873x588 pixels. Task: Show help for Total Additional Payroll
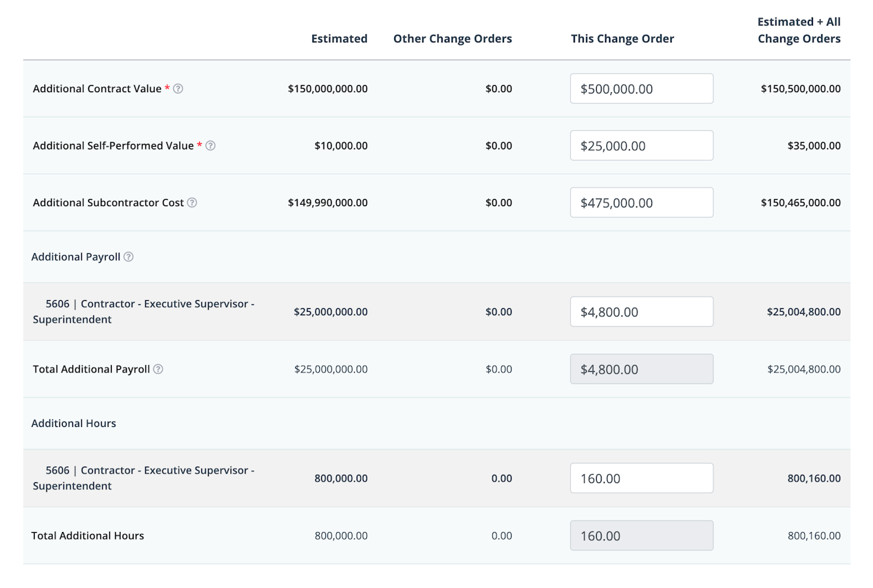158,369
